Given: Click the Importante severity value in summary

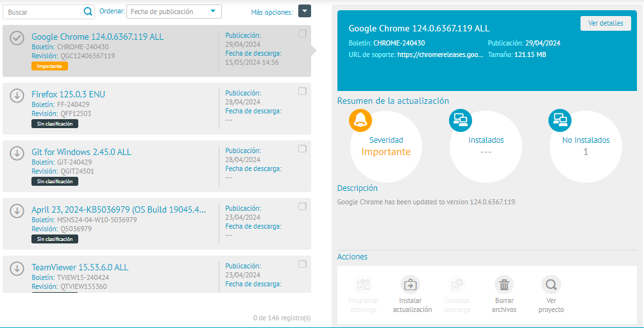Looking at the screenshot, I should [x=386, y=152].
